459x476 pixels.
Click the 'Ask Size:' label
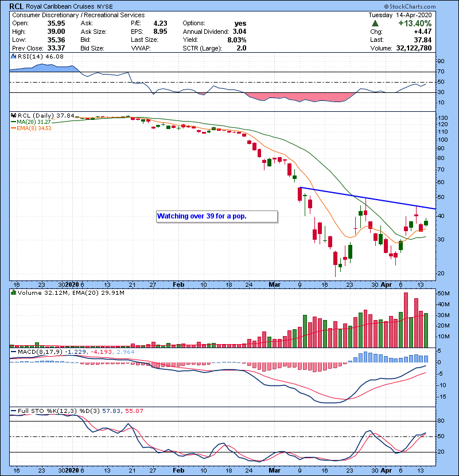pos(94,32)
